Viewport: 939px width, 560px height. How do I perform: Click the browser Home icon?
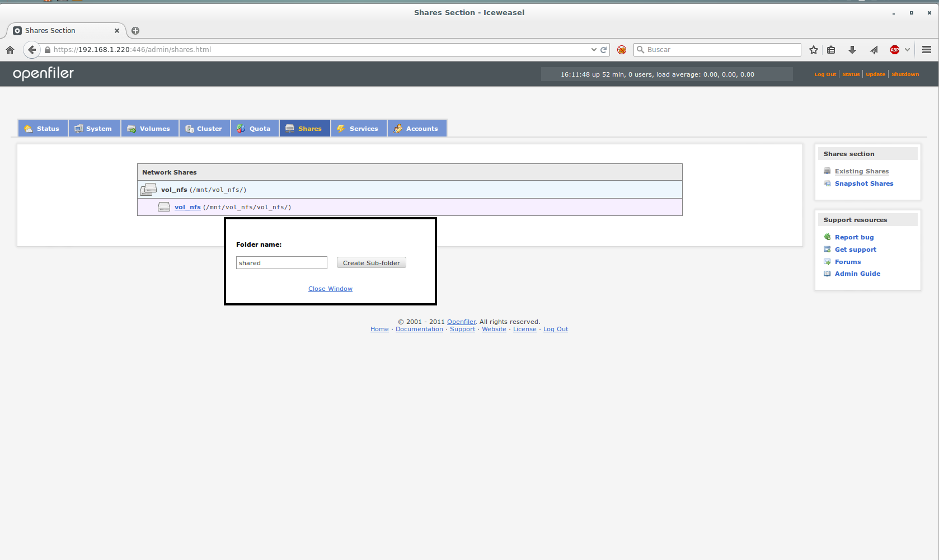coord(10,50)
